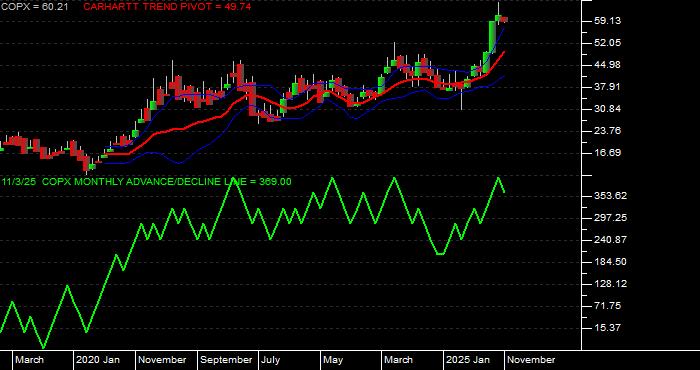The width and height of the screenshot is (700, 370).
Task: Select the 44.98 price axis value
Action: pos(608,65)
